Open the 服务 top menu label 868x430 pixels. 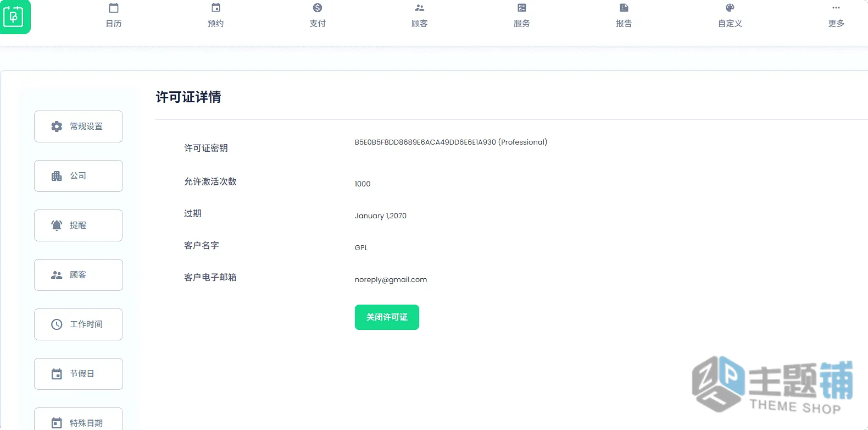pyautogui.click(x=522, y=23)
